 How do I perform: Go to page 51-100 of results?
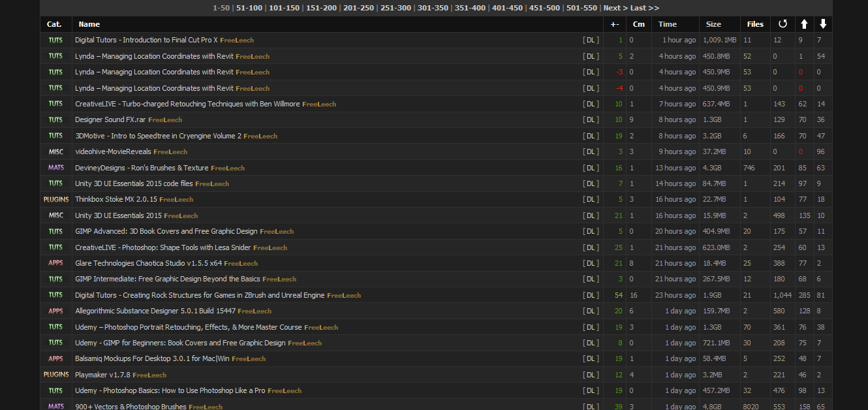[x=248, y=8]
